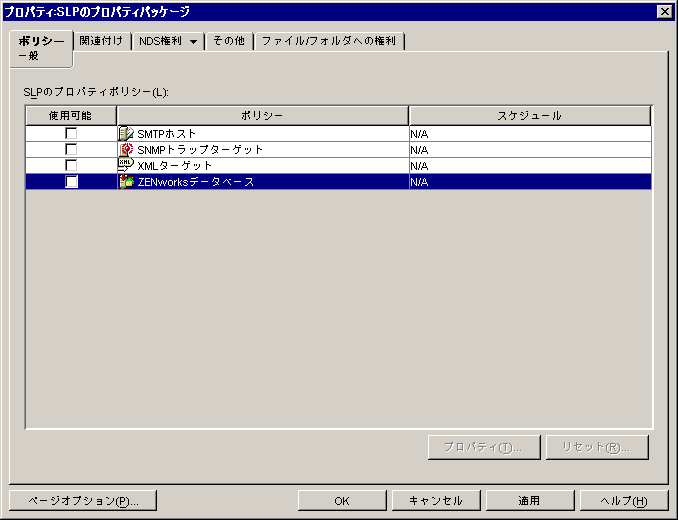Tick the XMLターゲット checkbox
Screen dimensions: 678x520
pos(71,165)
